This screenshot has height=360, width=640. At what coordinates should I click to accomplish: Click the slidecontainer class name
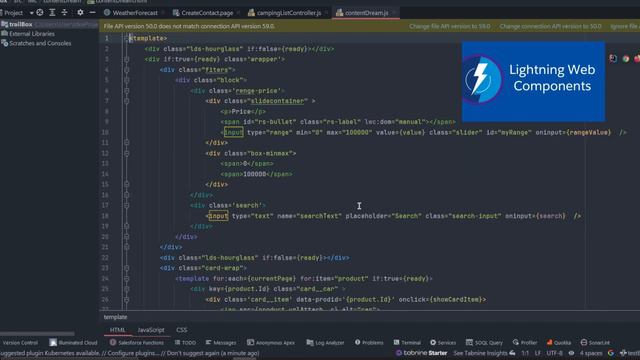278,101
